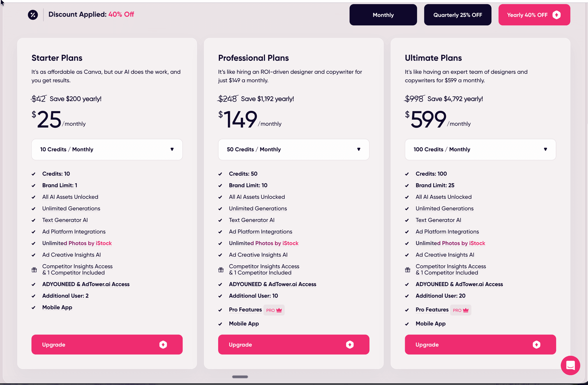Switch to Quarterly 25% OFF billing
The height and width of the screenshot is (385, 588).
tap(457, 15)
